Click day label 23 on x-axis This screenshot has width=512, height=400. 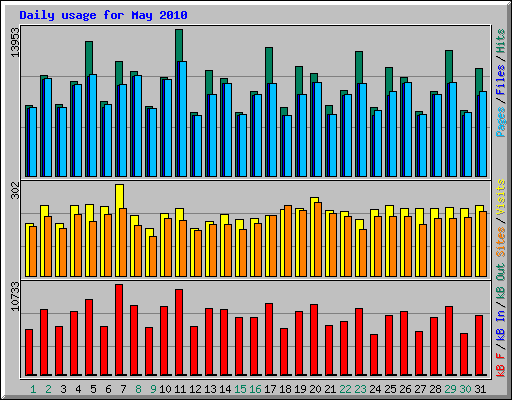point(360,389)
